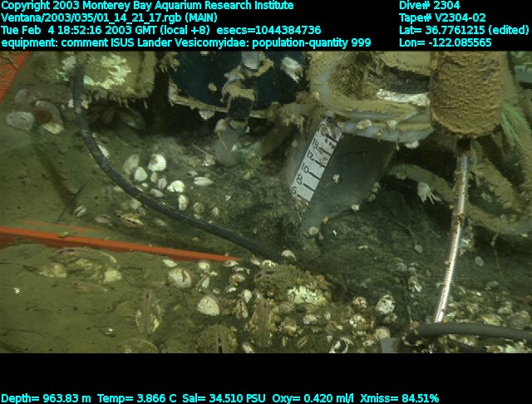532x404 pixels.
Task: Click the 'Oxy= 0.420 ml/l' readout
Action: tap(313, 398)
